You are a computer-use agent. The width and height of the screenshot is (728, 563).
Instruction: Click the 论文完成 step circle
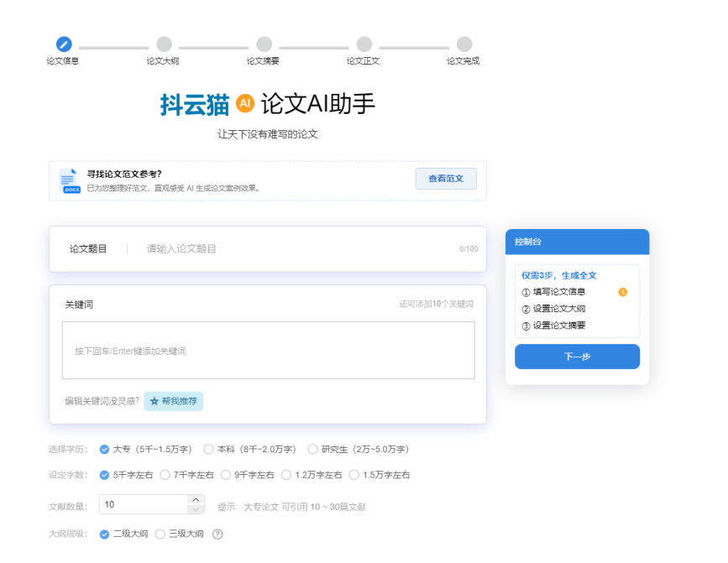coord(464,44)
